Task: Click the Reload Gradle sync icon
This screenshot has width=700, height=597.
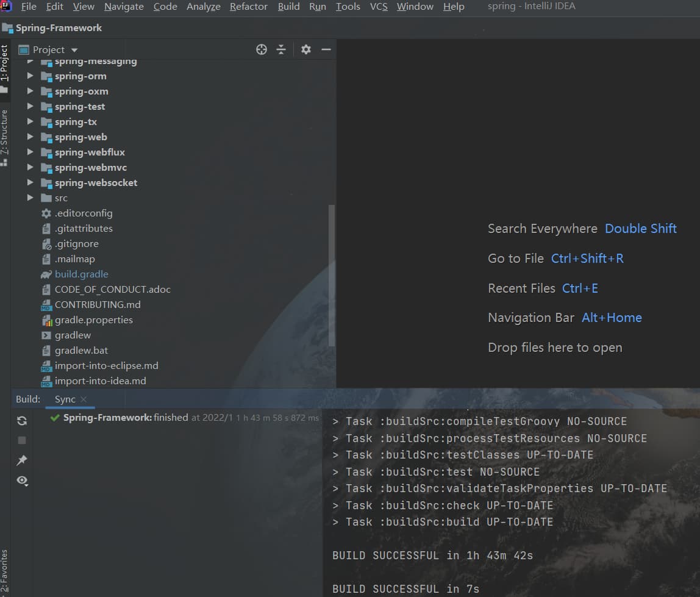Action: 22,420
